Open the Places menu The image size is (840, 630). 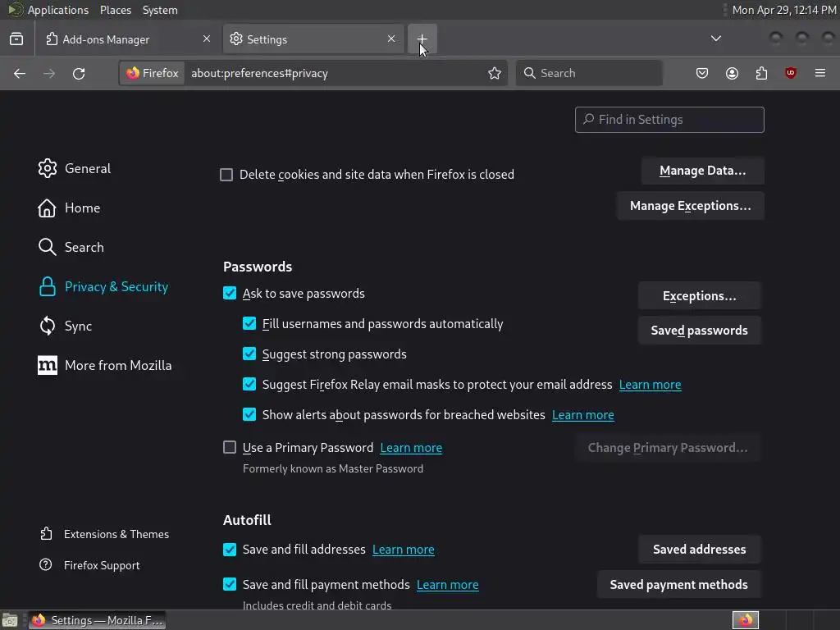pos(115,10)
